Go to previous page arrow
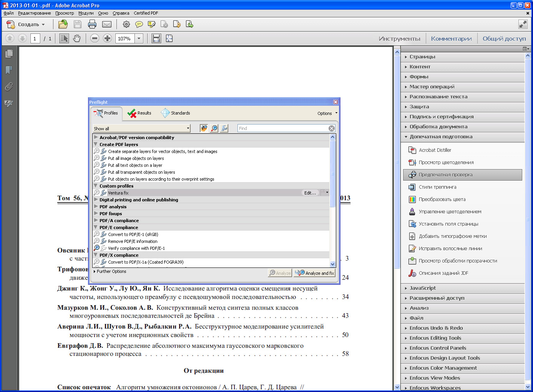Screen dimensions: 533x392 (x=10, y=38)
